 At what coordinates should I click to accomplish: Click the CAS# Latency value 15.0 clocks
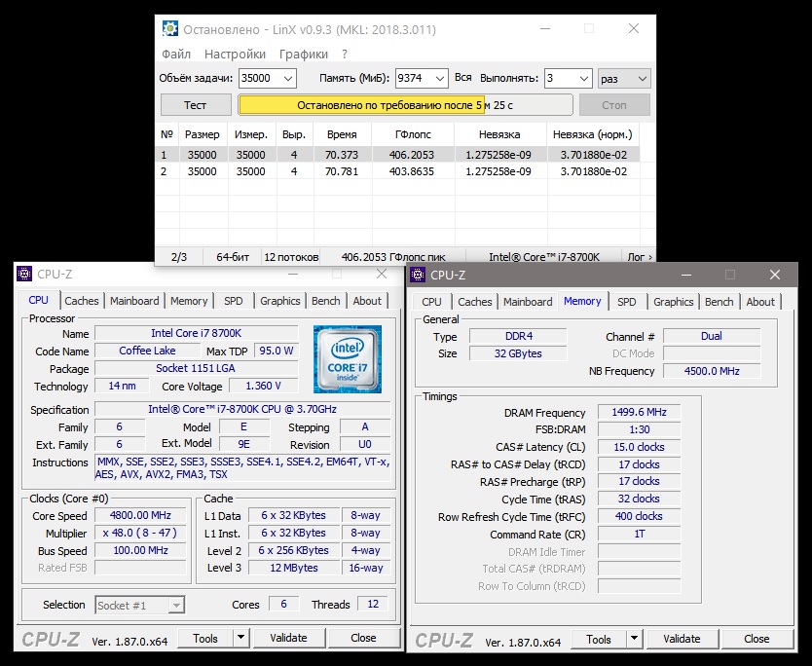coord(639,447)
